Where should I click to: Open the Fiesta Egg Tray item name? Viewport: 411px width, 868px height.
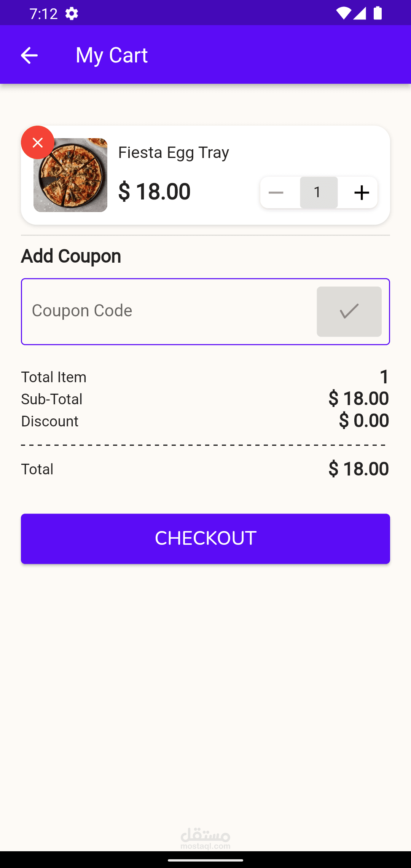[x=174, y=152]
